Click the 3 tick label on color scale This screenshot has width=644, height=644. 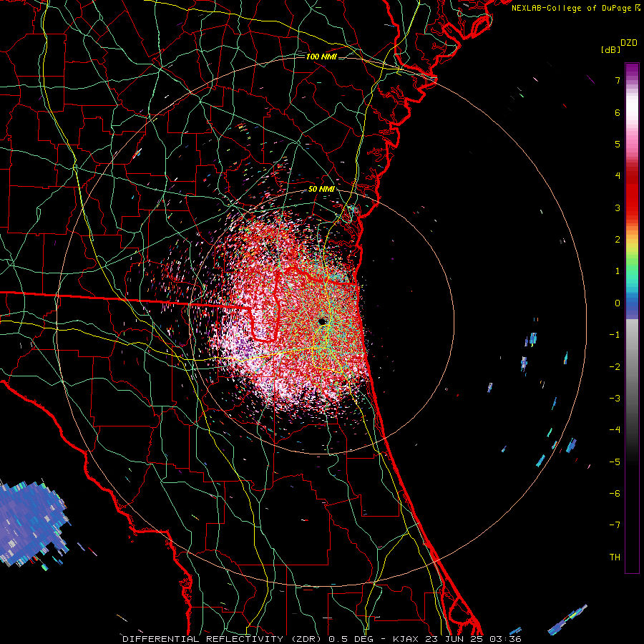tap(618, 208)
